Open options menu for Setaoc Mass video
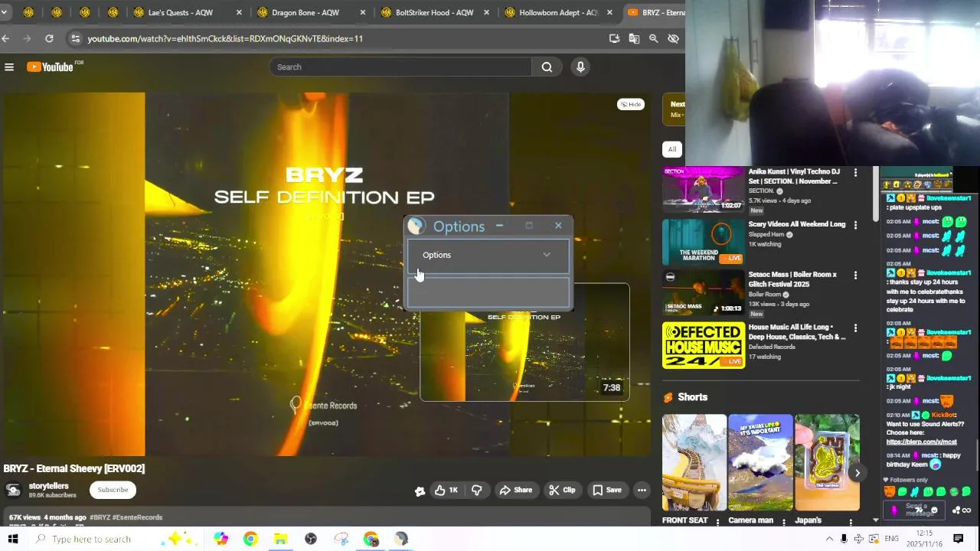This screenshot has height=551, width=980. [855, 275]
